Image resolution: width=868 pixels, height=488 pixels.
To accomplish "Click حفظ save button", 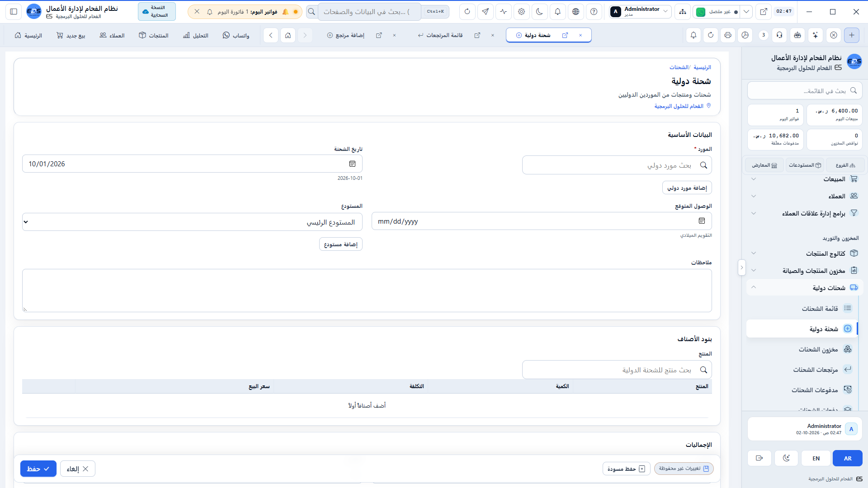I will tap(38, 469).
